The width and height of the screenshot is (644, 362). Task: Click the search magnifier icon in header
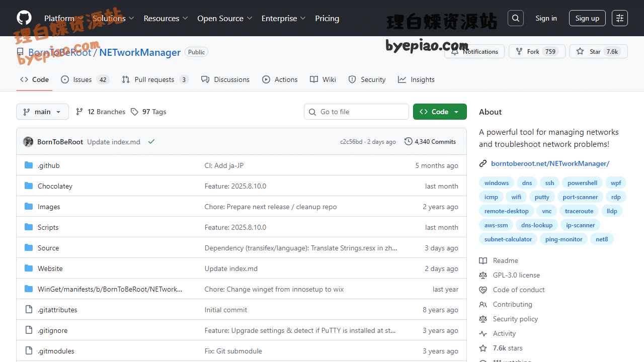pos(516,18)
